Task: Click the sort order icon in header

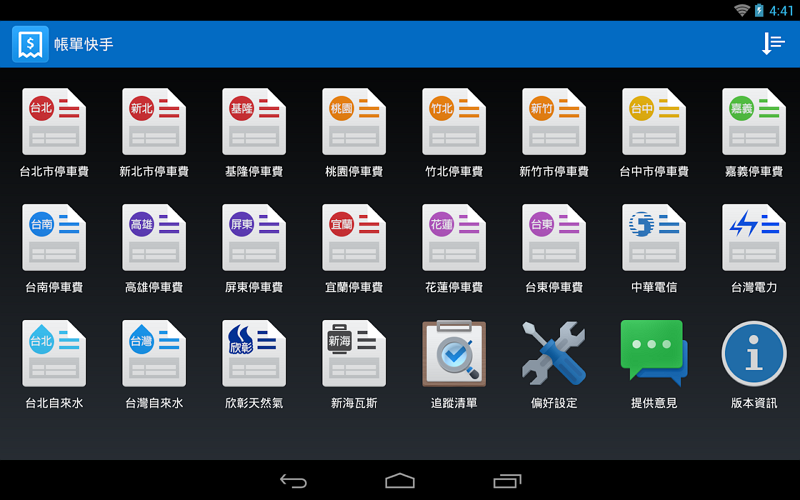Action: (773, 44)
